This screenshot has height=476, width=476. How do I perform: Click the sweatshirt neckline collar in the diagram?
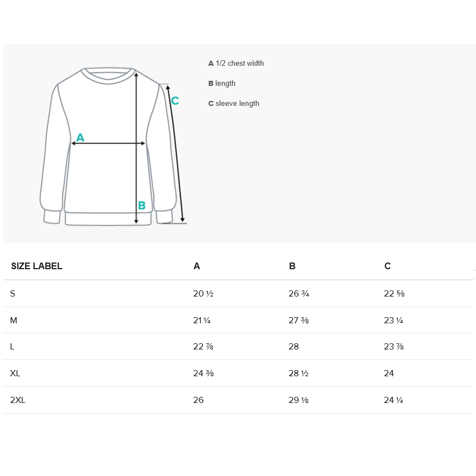click(x=109, y=75)
